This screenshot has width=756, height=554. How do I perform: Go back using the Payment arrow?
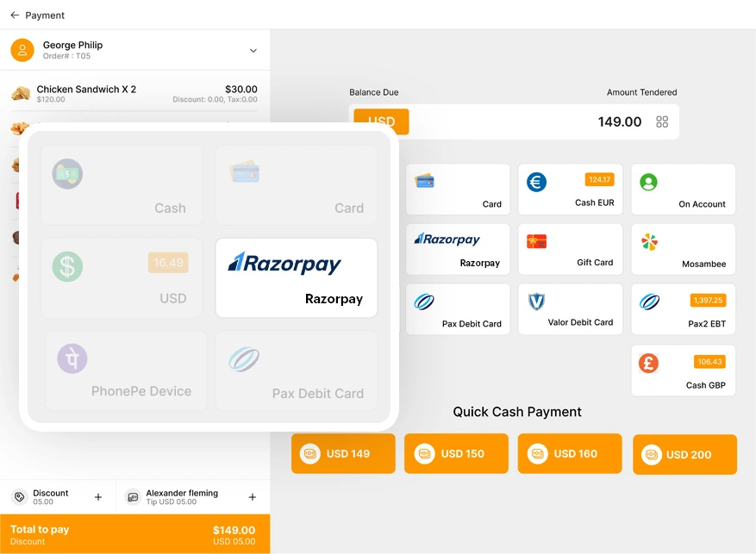point(15,15)
